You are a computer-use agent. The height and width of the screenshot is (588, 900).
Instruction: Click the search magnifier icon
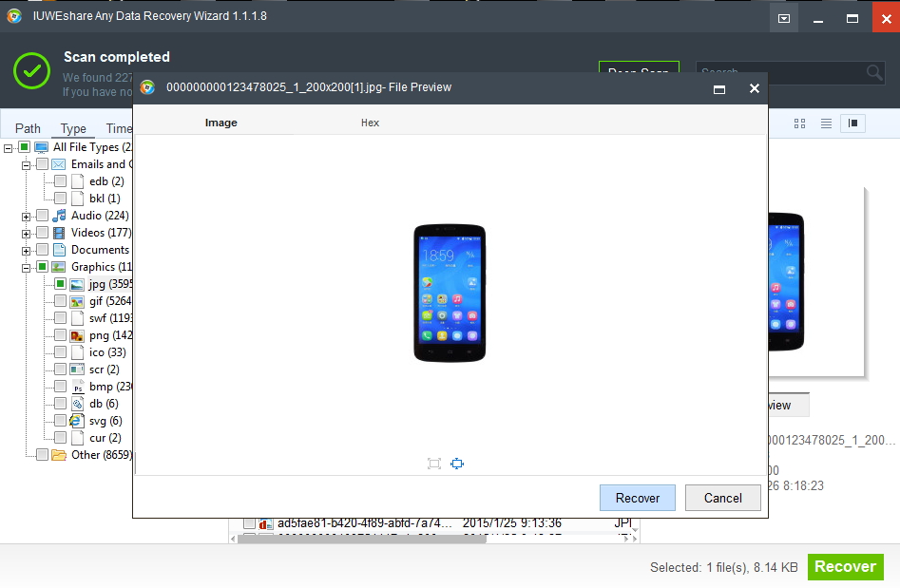[x=873, y=72]
